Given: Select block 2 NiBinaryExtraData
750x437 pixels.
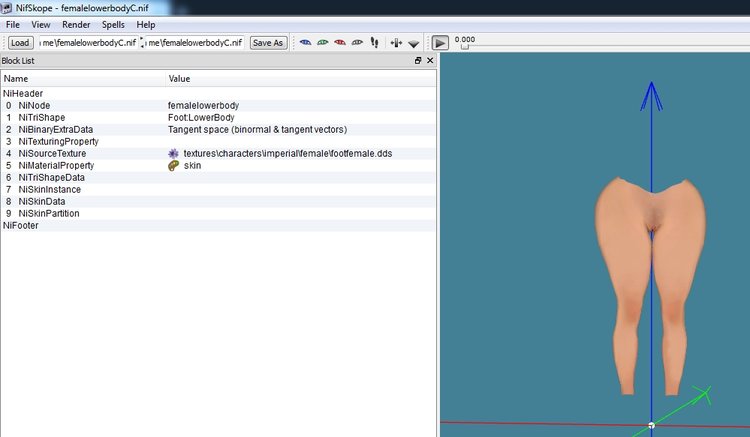Looking at the screenshot, I should [218, 129].
